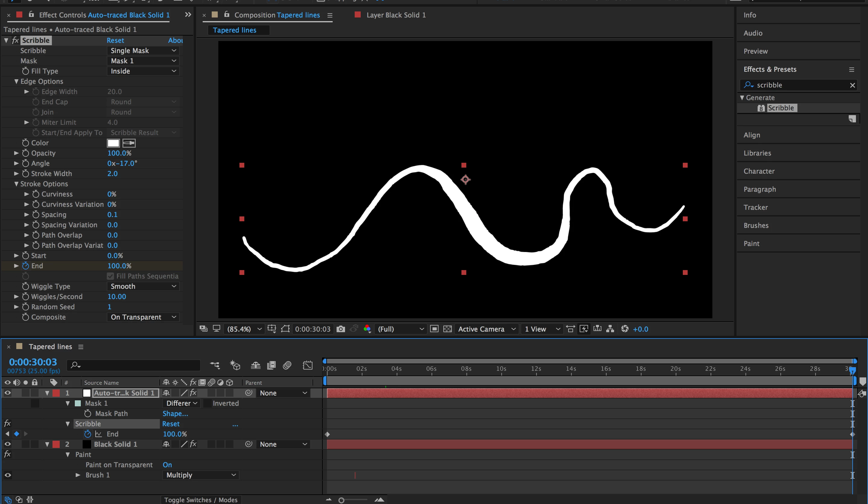This screenshot has height=504, width=868.
Task: Hide the Black Solid 1 layer
Action: [8, 444]
